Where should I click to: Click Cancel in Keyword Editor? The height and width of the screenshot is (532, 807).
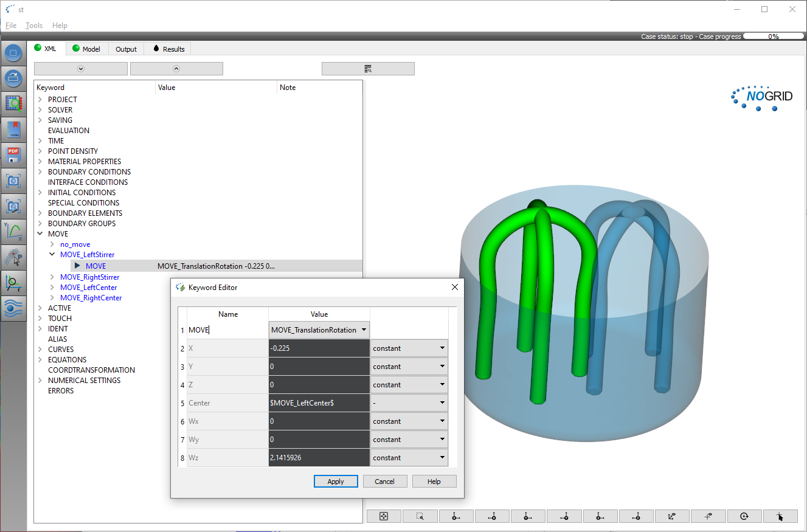385,481
